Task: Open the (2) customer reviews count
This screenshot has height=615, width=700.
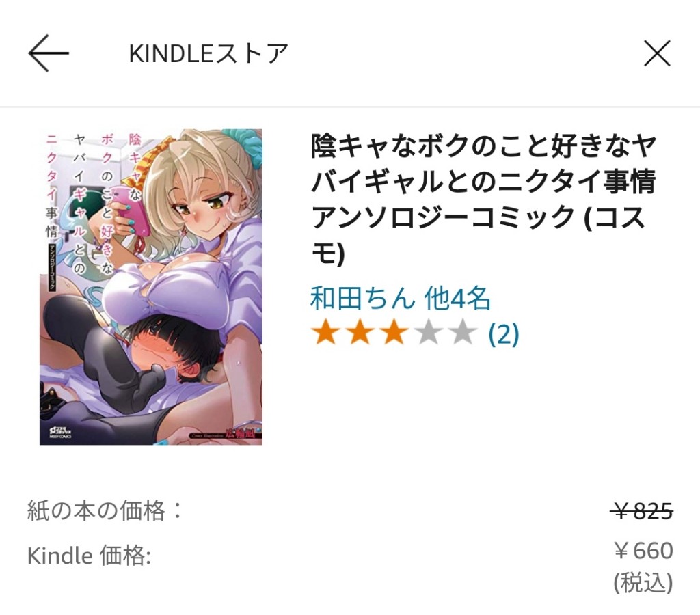Action: pyautogui.click(x=504, y=334)
